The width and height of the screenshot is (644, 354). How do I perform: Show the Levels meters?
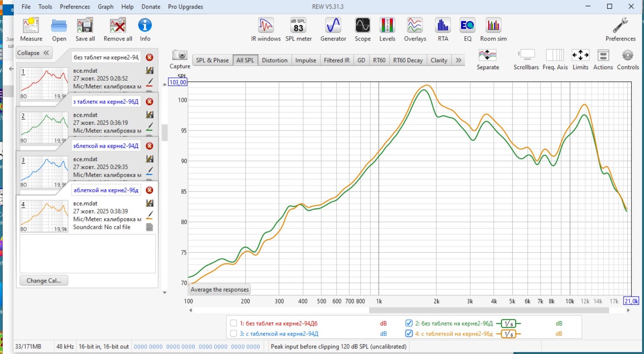387,29
